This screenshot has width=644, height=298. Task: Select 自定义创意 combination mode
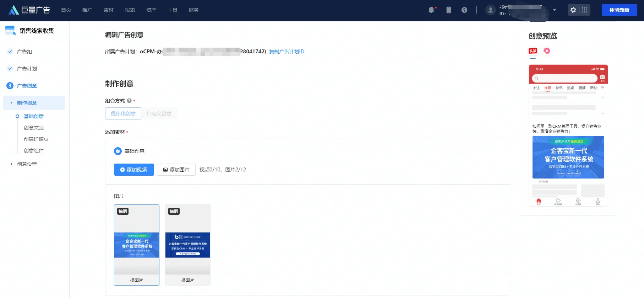[159, 113]
